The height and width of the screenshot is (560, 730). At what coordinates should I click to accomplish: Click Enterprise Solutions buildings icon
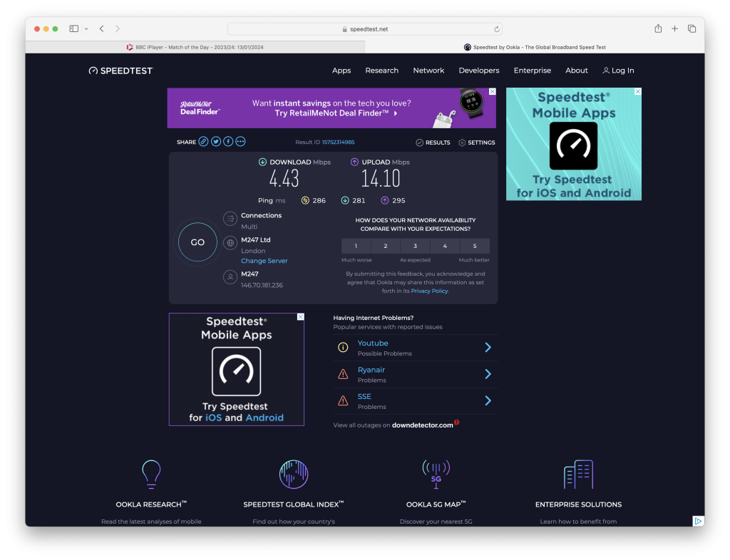pos(578,474)
